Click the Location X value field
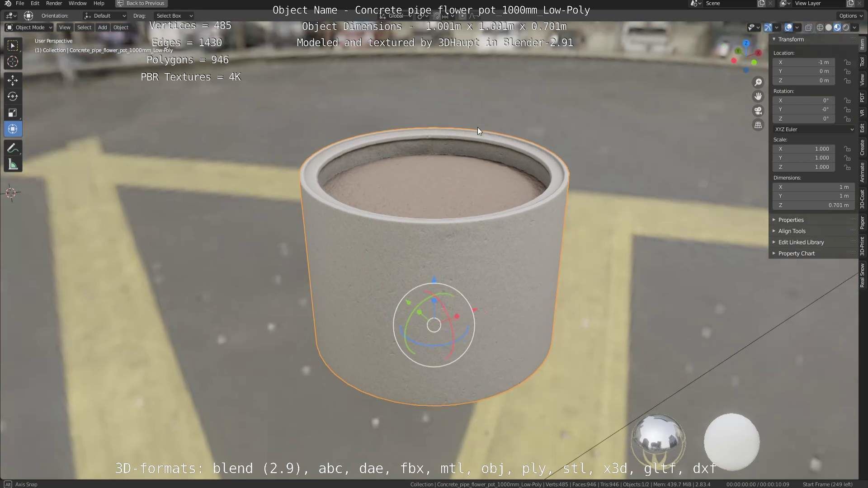This screenshot has height=488, width=868. coord(804,62)
